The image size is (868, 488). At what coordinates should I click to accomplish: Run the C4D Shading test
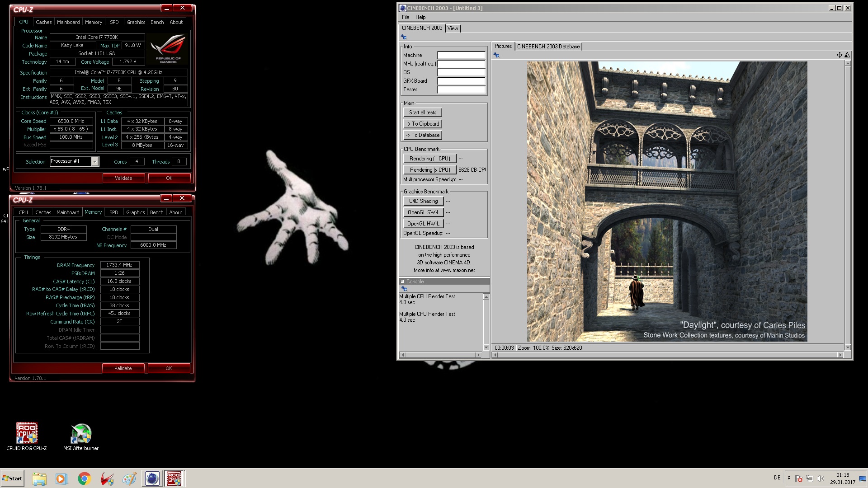423,201
